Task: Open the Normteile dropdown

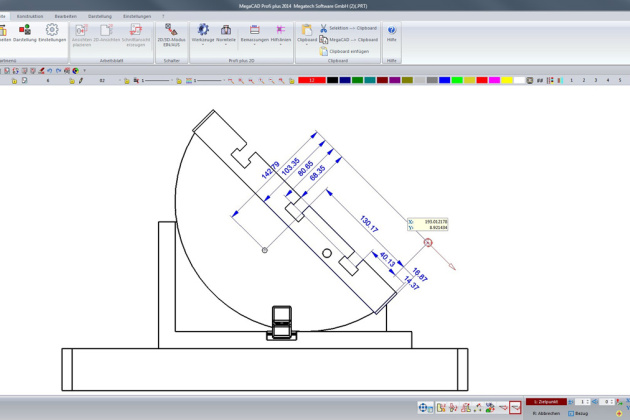Action: coord(226,34)
